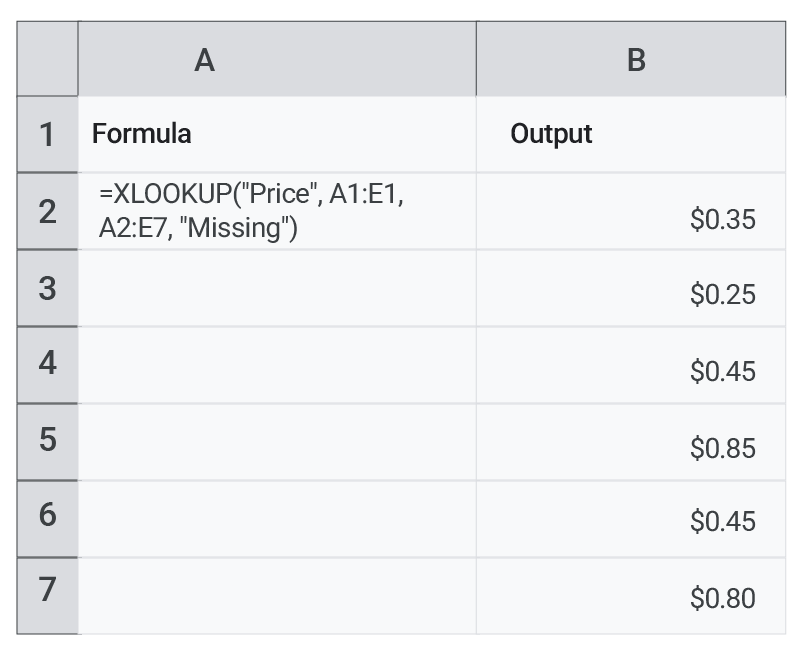Viewport: 800px width, 647px height.
Task: Click row header number 5
Action: pyautogui.click(x=47, y=441)
